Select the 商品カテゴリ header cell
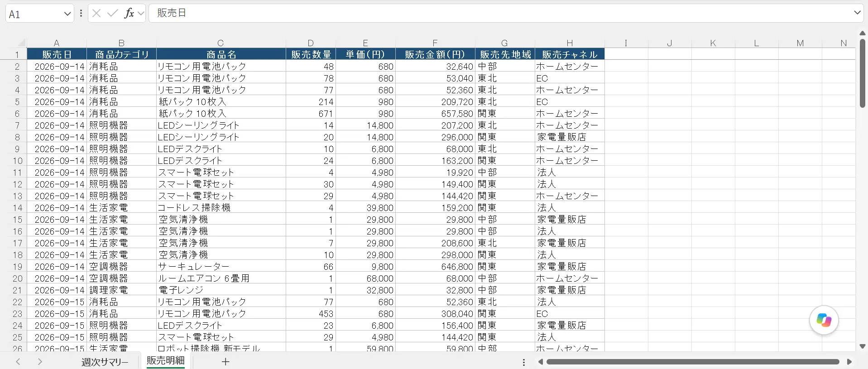 coord(121,54)
